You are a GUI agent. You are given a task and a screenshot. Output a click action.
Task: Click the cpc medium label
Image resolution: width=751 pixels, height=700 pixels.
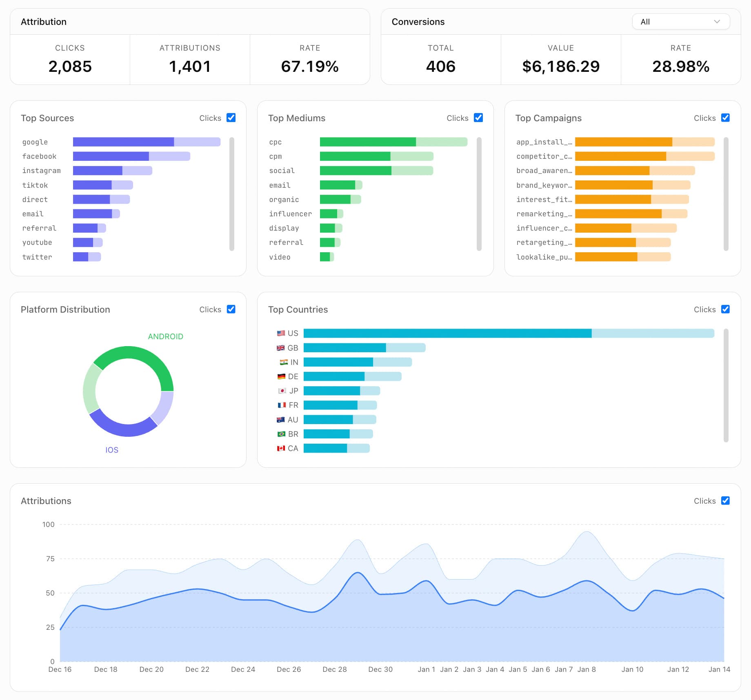coord(276,142)
